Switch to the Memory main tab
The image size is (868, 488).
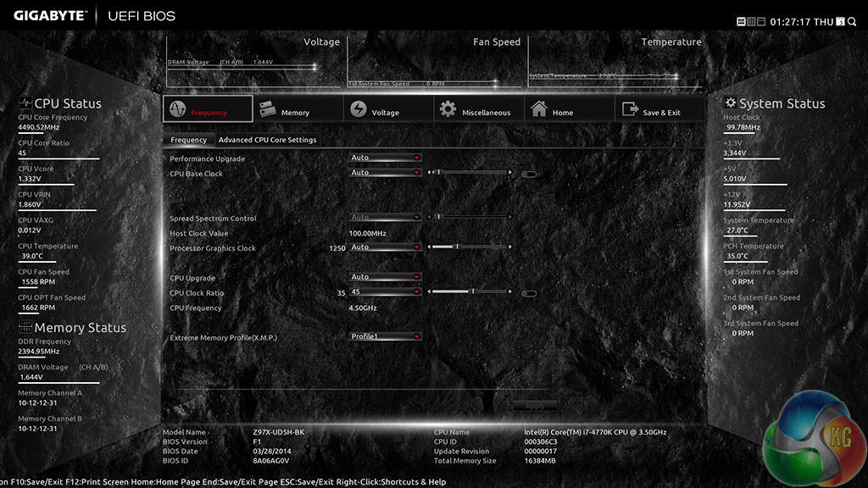pyautogui.click(x=298, y=109)
